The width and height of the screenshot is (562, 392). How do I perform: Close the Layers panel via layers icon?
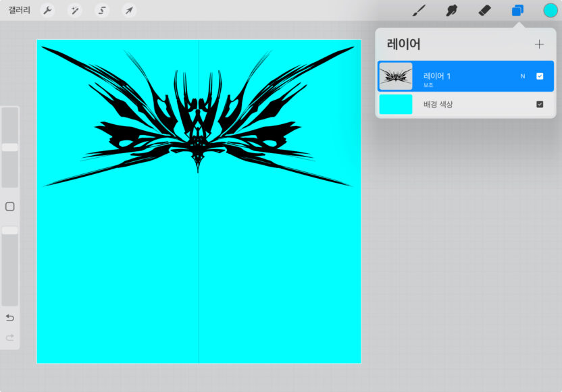[x=517, y=10]
